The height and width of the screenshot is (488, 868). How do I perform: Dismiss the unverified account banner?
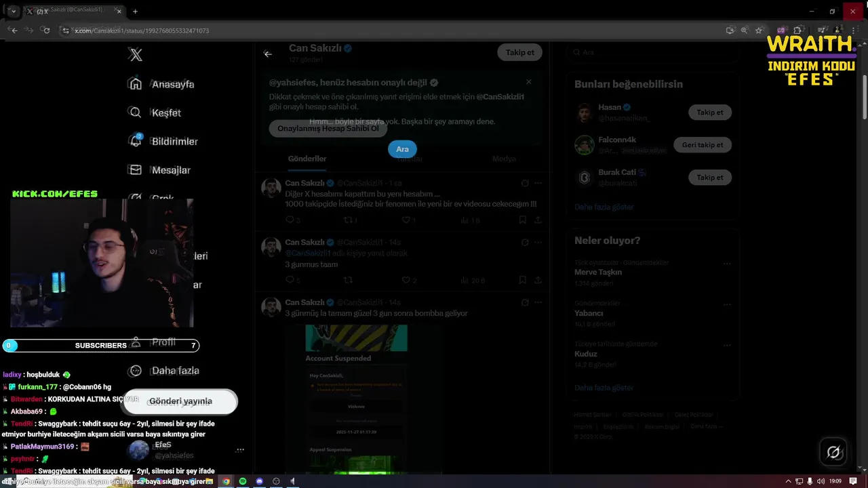pos(529,82)
